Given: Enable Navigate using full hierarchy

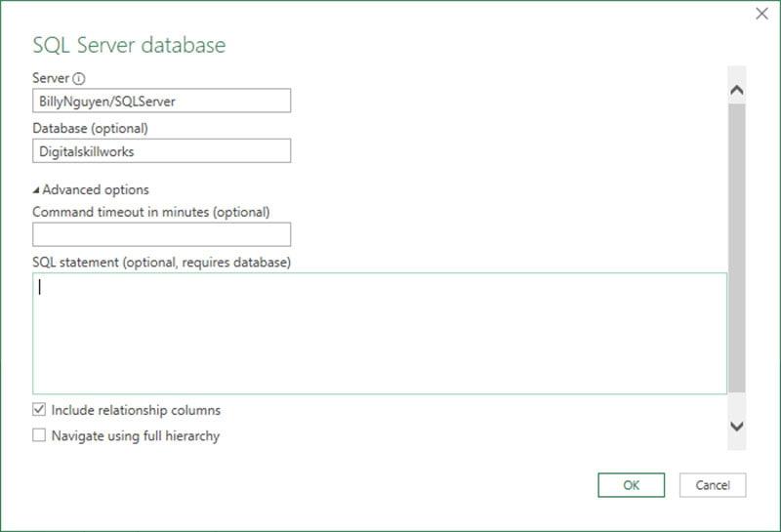Looking at the screenshot, I should (x=39, y=434).
